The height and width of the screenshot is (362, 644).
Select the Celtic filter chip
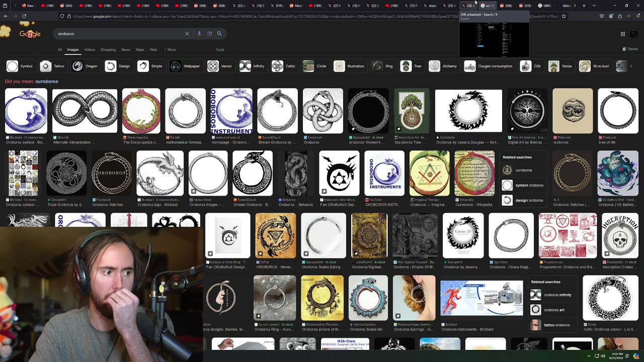[284, 66]
